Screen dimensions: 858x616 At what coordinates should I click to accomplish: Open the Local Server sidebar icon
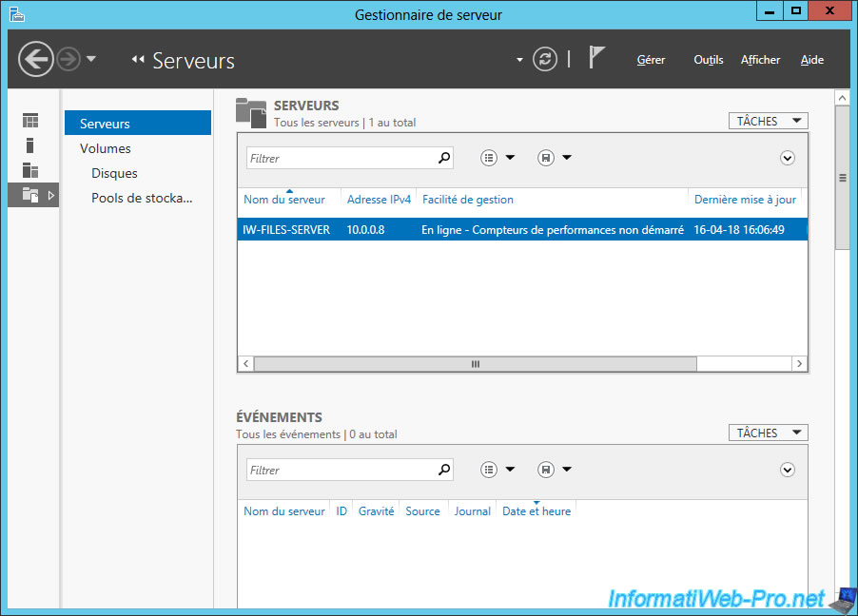[30, 145]
